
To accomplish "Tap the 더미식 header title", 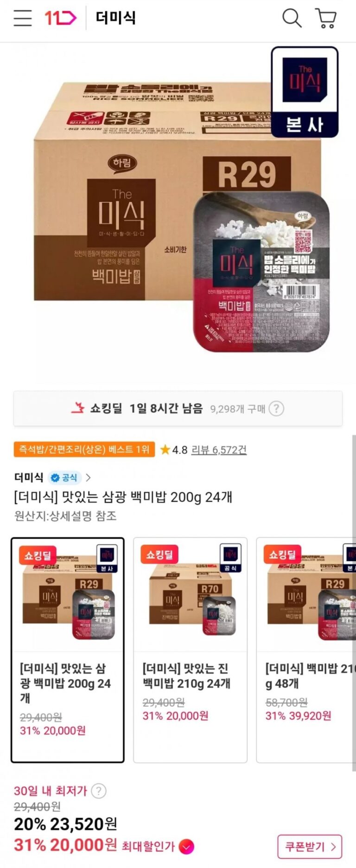I will point(115,18).
